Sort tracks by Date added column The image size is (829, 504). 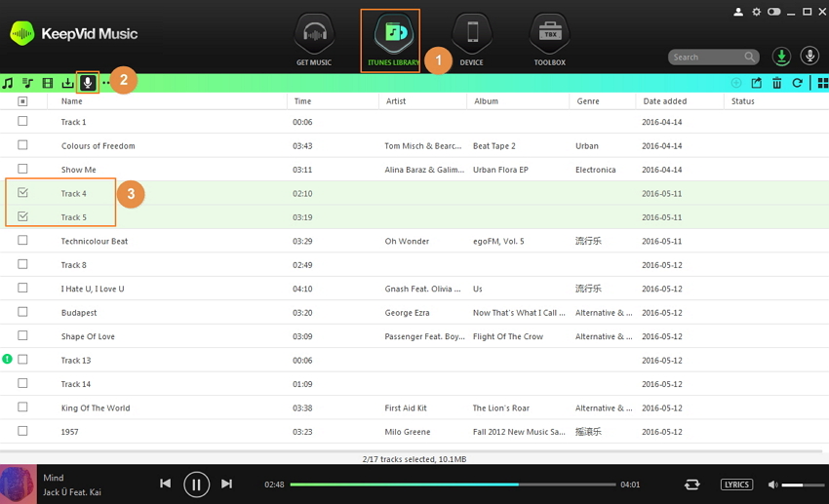tap(663, 101)
